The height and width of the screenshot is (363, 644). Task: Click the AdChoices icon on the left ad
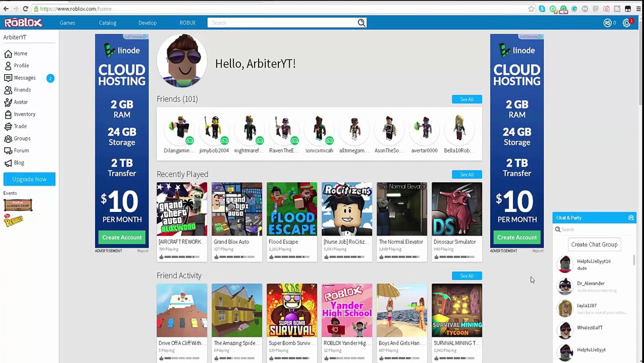(x=145, y=37)
